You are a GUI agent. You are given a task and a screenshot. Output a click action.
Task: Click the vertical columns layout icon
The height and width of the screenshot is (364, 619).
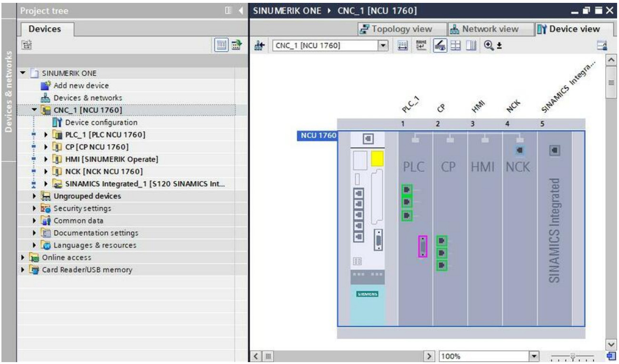coord(471,45)
